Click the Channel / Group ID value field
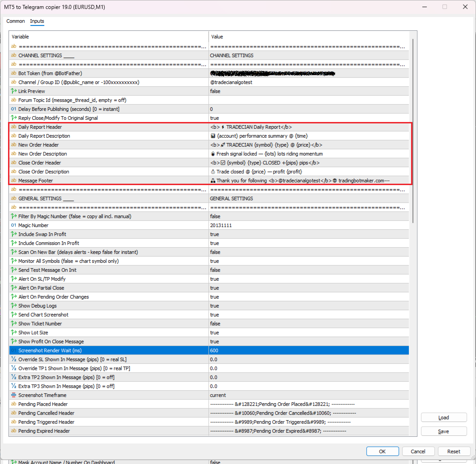The image size is (476, 464). click(308, 82)
